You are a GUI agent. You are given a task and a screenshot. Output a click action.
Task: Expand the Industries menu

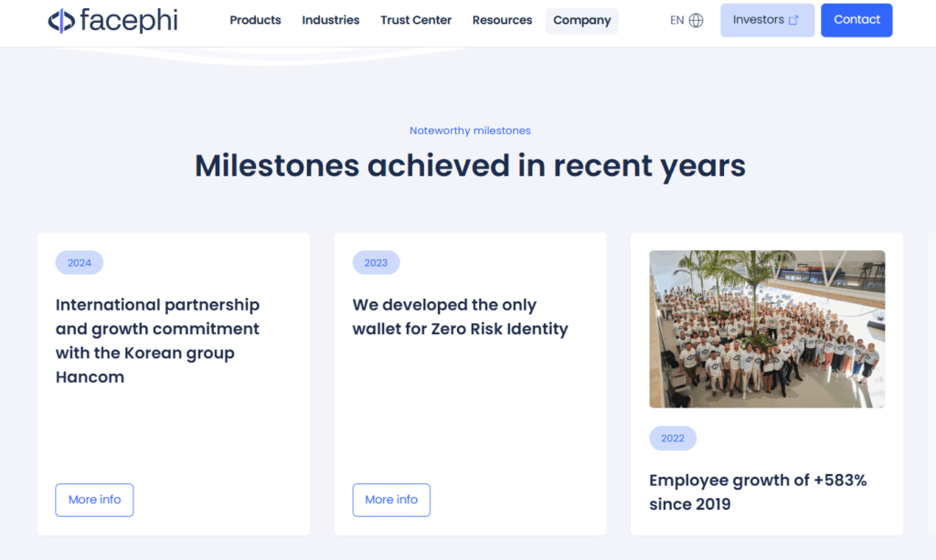[331, 20]
